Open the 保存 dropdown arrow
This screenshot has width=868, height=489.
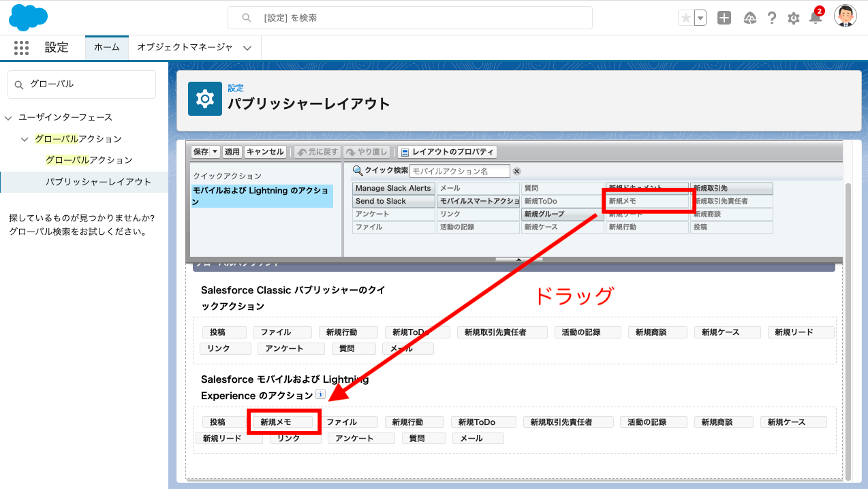pos(215,152)
